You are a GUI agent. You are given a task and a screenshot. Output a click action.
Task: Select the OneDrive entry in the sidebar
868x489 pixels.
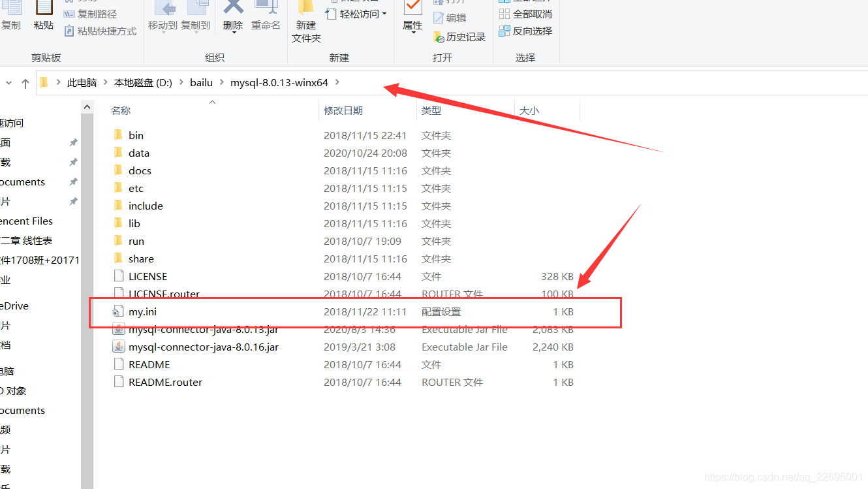tap(14, 306)
